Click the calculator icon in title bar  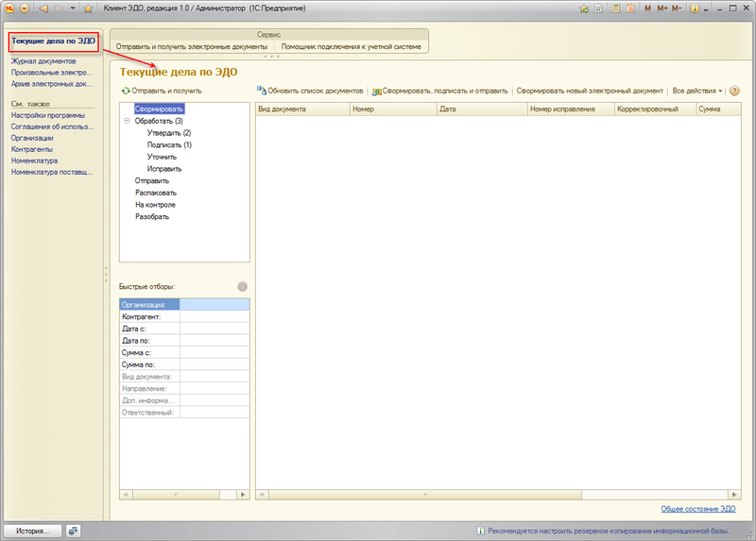(x=616, y=8)
